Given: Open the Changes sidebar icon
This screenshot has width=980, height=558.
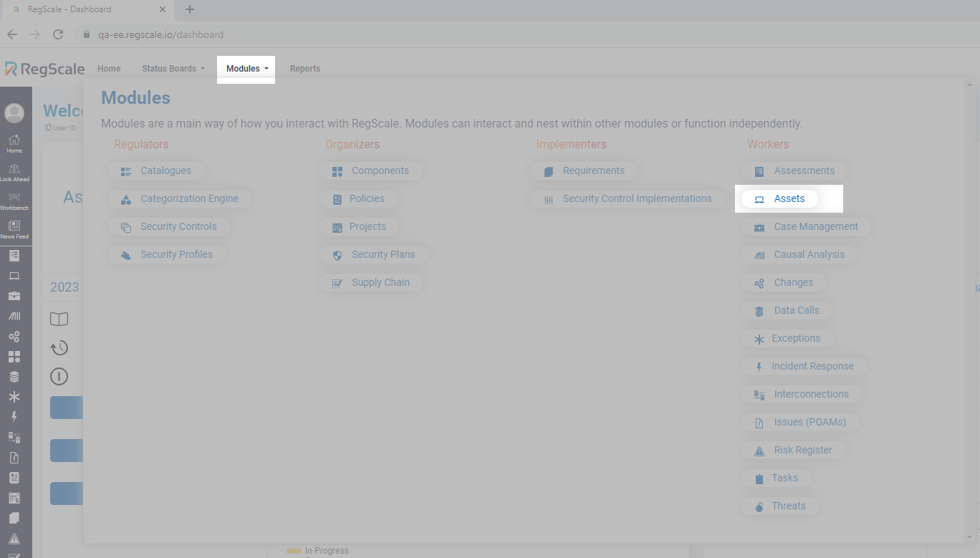Looking at the screenshot, I should pyautogui.click(x=14, y=336).
